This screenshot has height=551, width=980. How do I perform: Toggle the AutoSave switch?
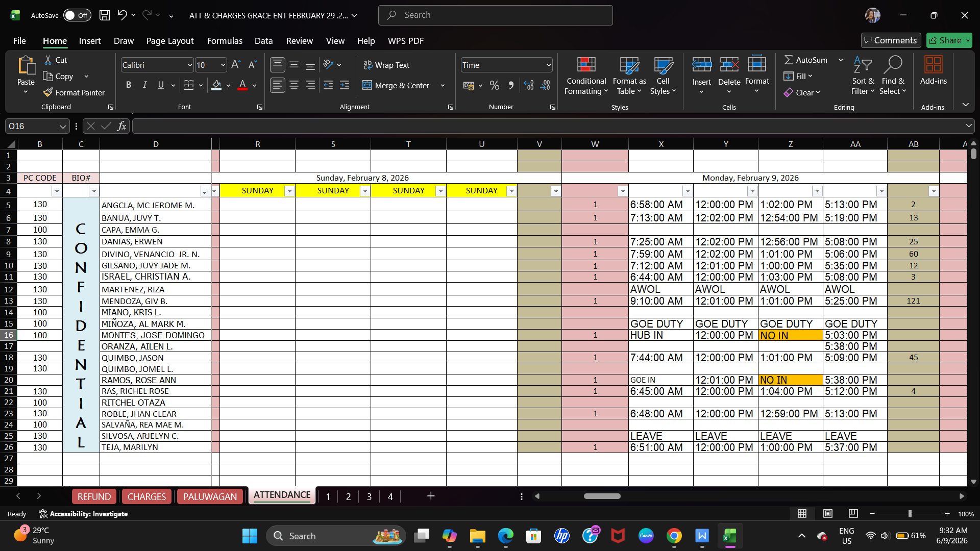(x=77, y=15)
